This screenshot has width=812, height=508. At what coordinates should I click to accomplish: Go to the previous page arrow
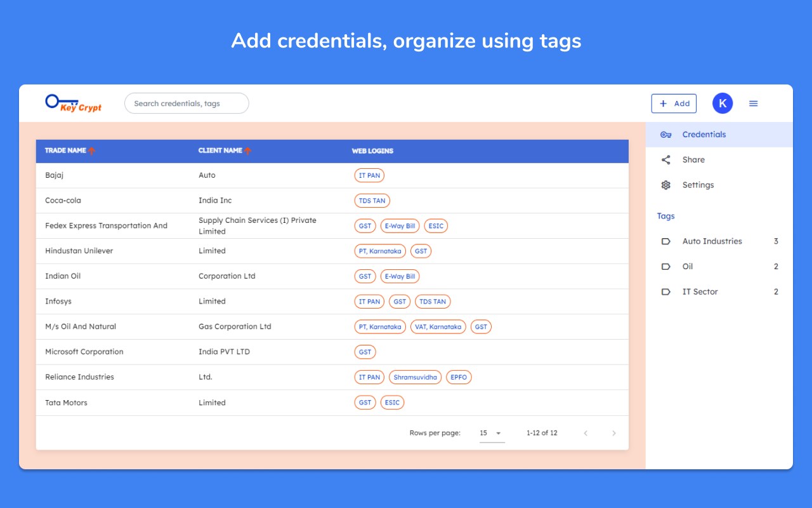586,433
